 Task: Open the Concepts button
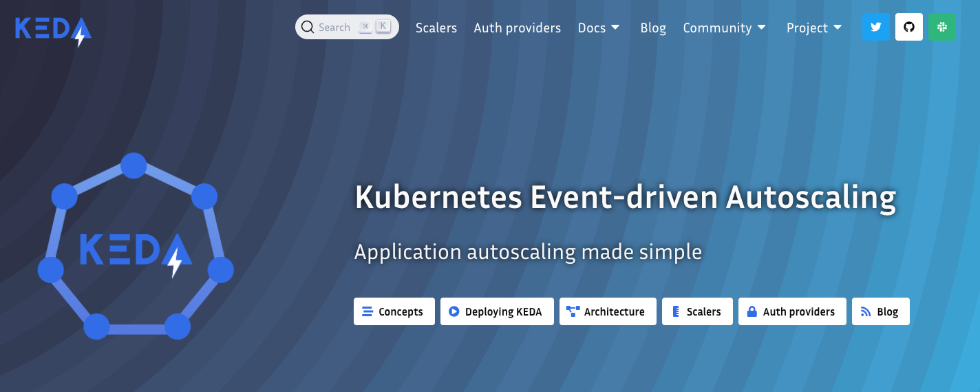tap(394, 311)
